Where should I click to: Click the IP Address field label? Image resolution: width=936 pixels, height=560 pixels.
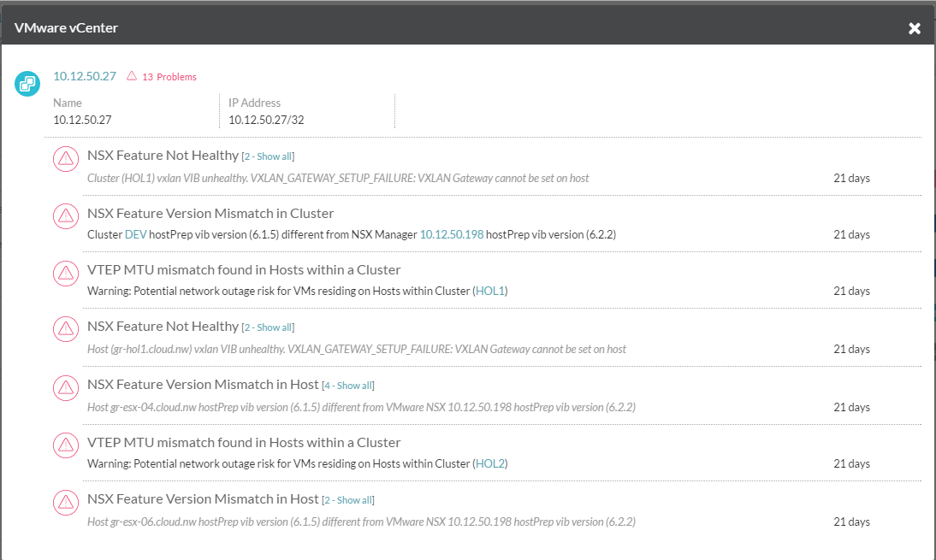254,103
